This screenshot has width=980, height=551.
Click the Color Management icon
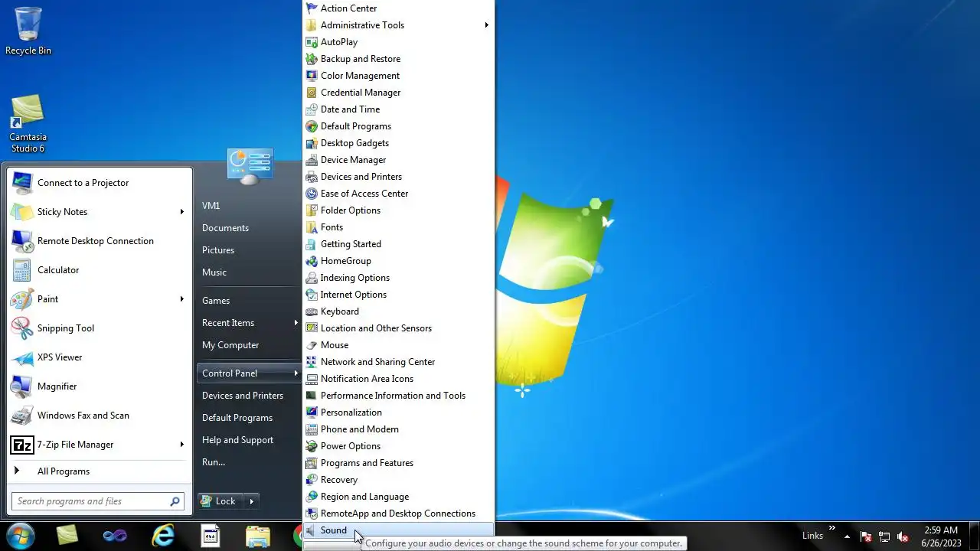(312, 76)
